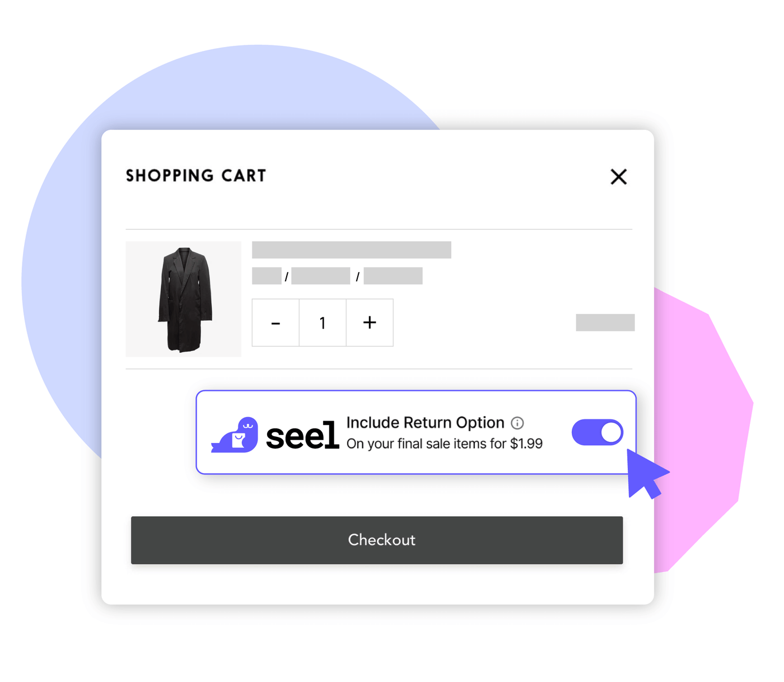This screenshot has width=784, height=682.
Task: Click the SHOPPING CART heading
Action: click(196, 176)
